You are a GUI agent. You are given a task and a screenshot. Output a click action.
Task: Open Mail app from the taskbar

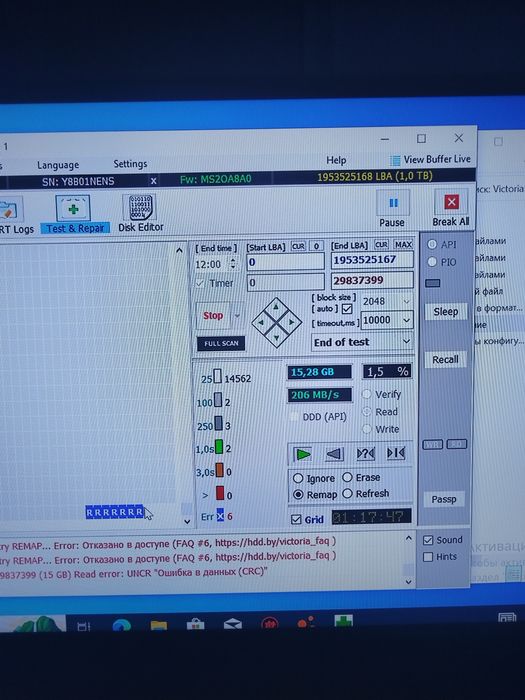click(233, 624)
